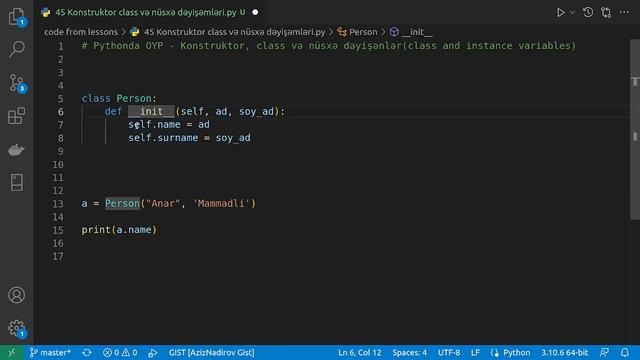The height and width of the screenshot is (360, 640).
Task: Click the __init__ method name
Action: [x=151, y=111]
